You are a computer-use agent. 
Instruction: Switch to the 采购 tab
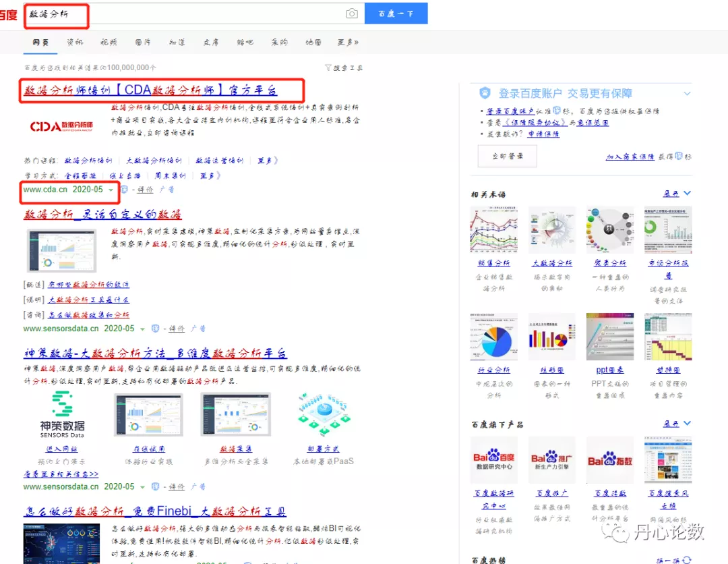[280, 43]
